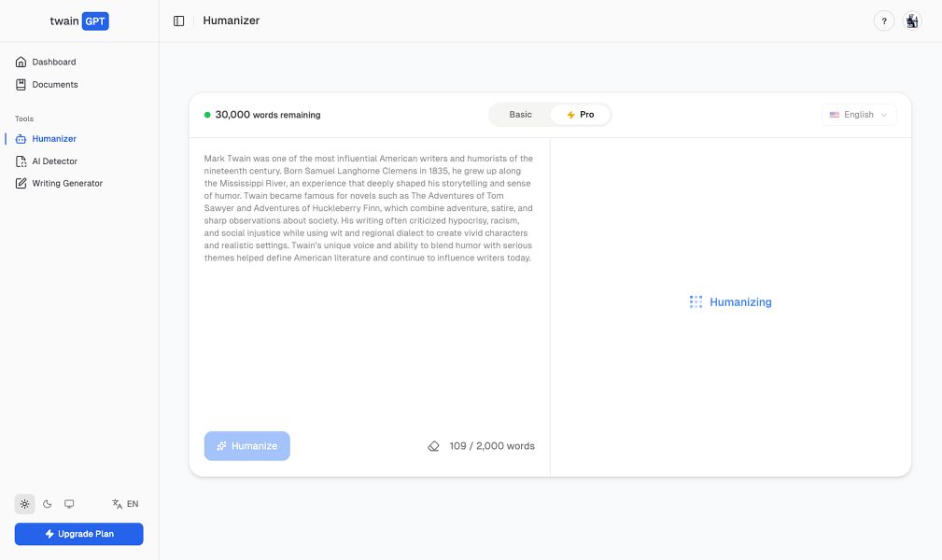
Task: Toggle the sidebar panel icon
Action: [179, 21]
